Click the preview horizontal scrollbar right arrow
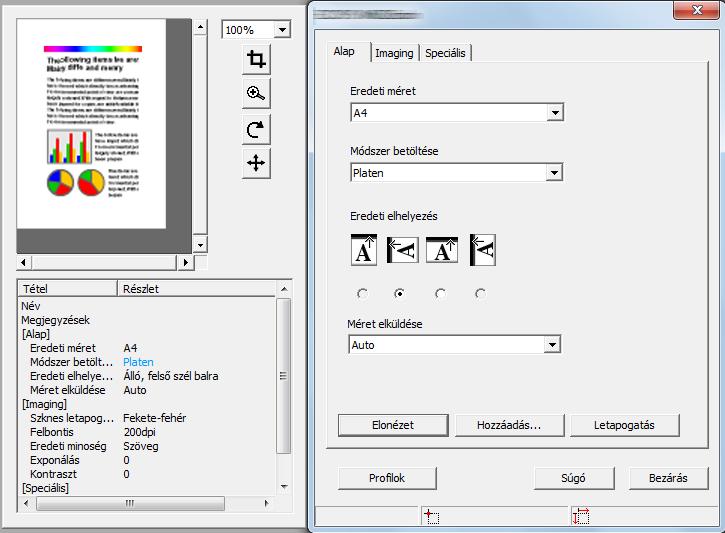 click(186, 263)
